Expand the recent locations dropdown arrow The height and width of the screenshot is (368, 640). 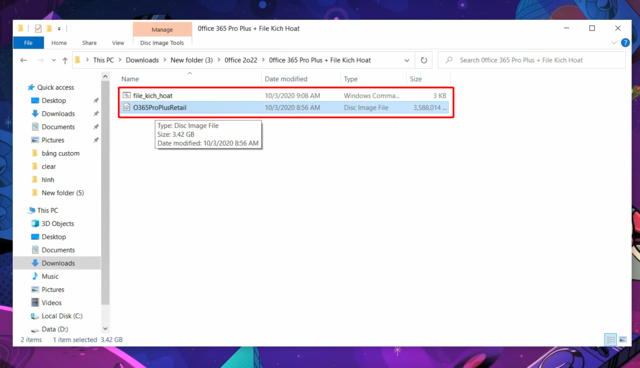[53, 60]
